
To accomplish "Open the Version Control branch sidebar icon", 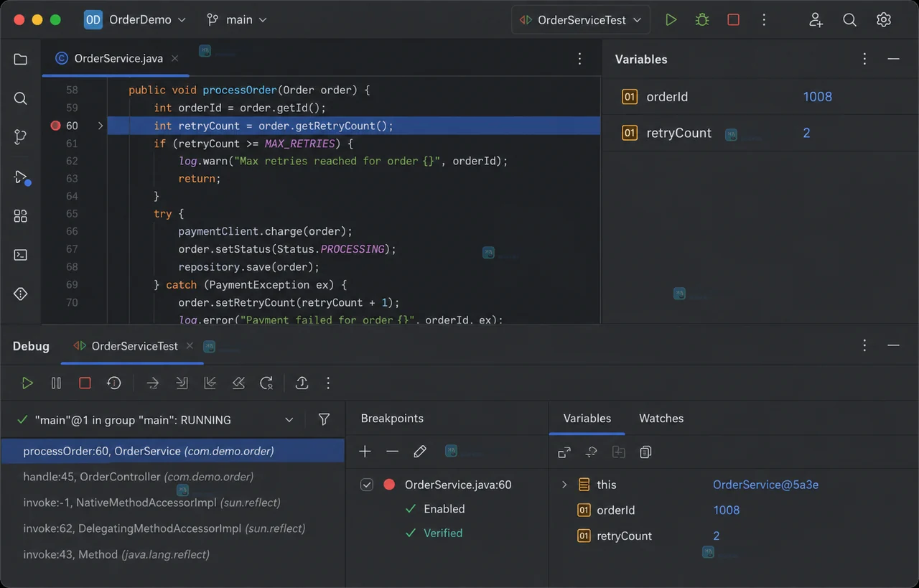I will click(20, 137).
